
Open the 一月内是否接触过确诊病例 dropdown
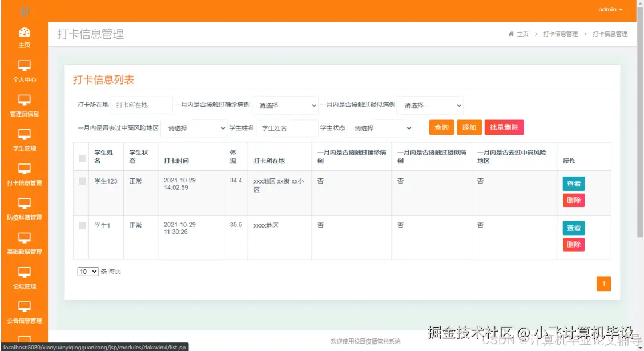[x=285, y=105]
